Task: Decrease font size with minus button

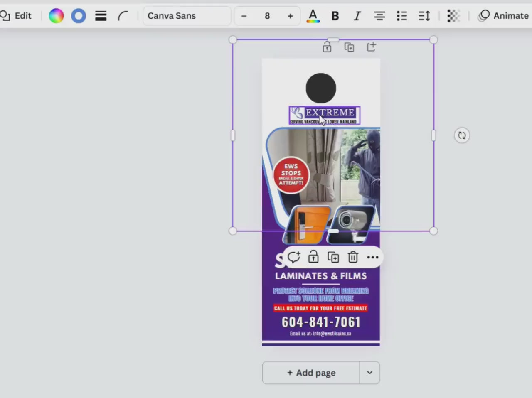Action: [x=244, y=16]
